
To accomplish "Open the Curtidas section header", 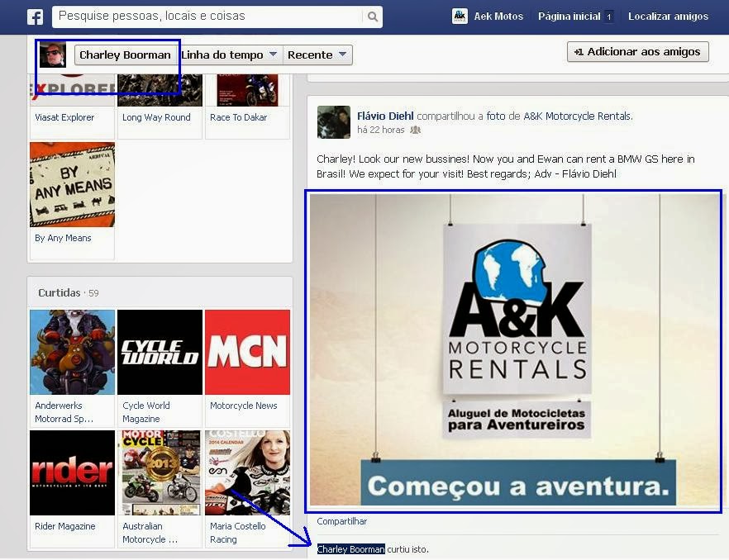I will point(59,292).
